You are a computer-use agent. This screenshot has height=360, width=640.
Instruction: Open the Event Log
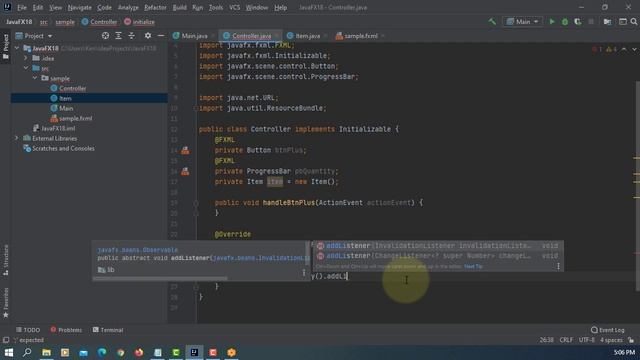(x=608, y=330)
